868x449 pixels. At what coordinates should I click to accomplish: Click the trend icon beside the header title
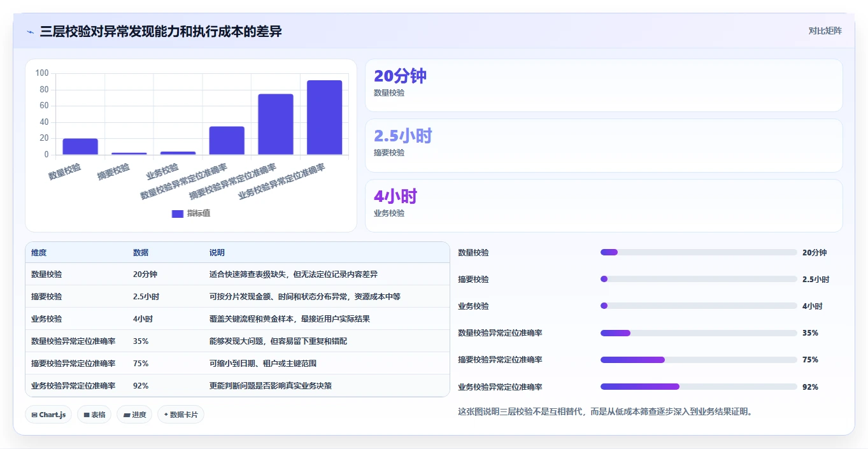coord(30,32)
